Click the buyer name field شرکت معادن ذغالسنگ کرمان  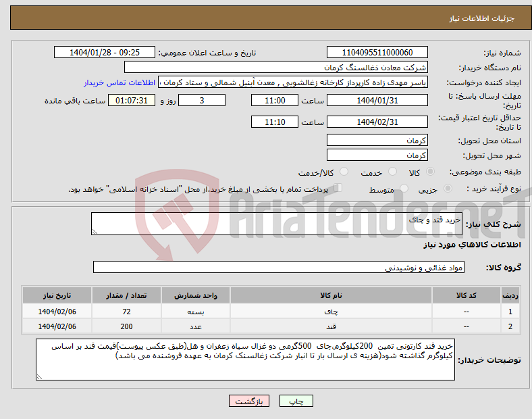coord(275,67)
